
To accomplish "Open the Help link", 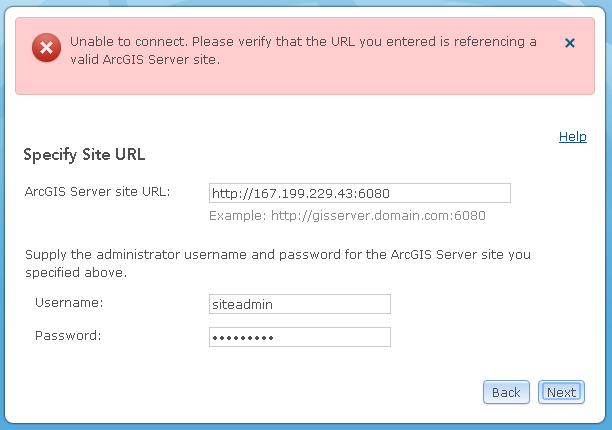I will coord(572,136).
